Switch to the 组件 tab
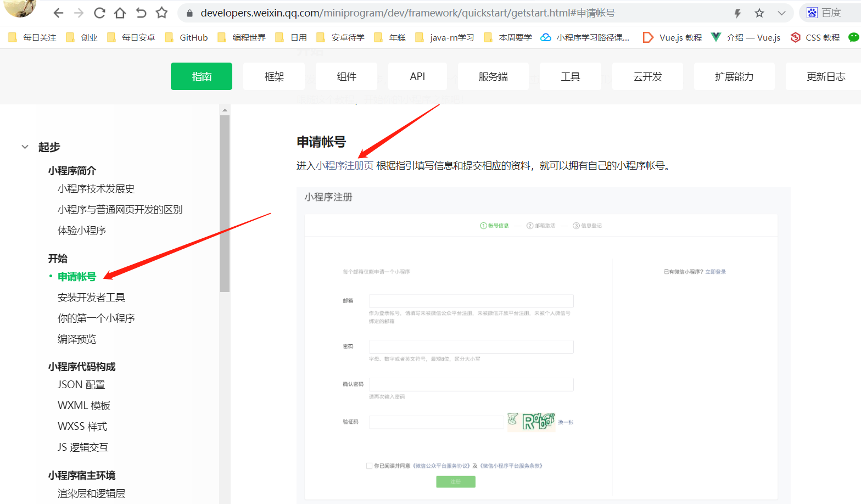The width and height of the screenshot is (861, 504). (346, 76)
